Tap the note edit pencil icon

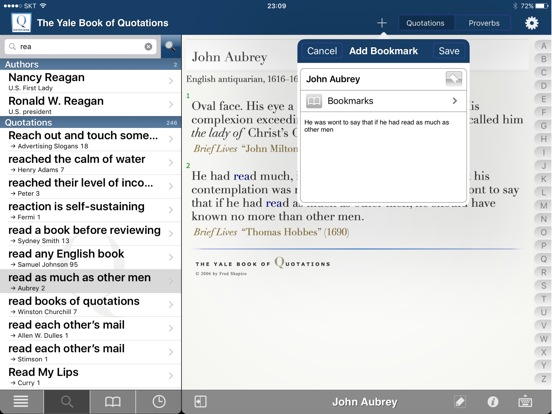[460, 401]
